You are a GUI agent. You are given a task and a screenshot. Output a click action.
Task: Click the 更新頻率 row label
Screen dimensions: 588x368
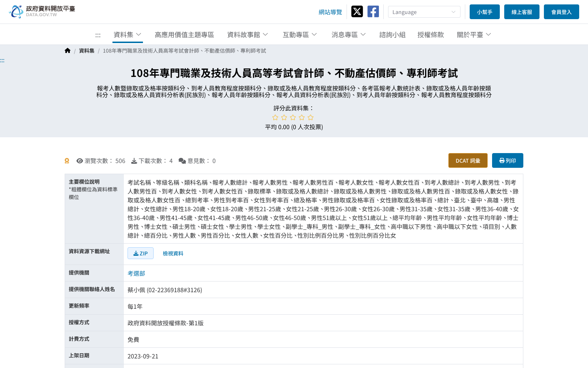(79, 306)
